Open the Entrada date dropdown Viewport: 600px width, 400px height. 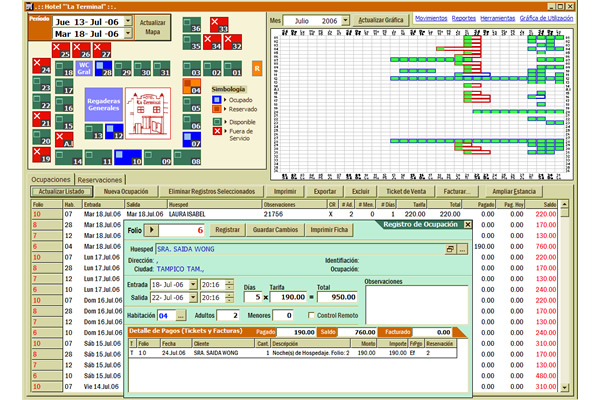[192, 285]
